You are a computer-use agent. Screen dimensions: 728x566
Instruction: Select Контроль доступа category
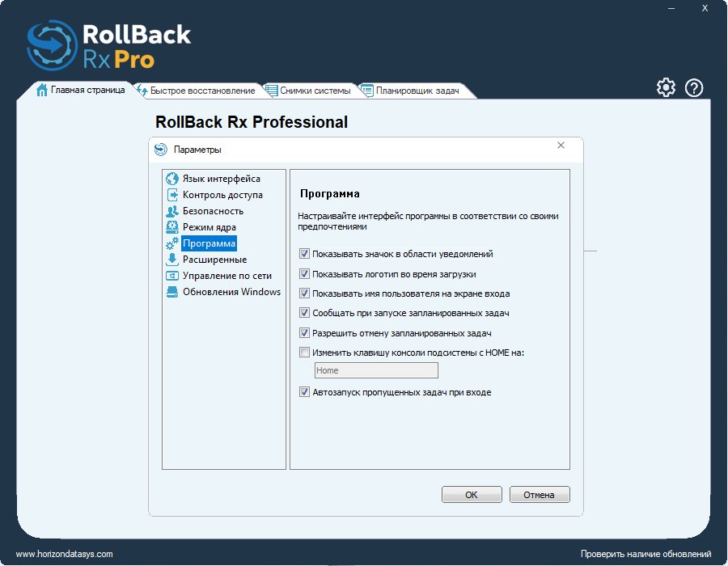coord(222,195)
